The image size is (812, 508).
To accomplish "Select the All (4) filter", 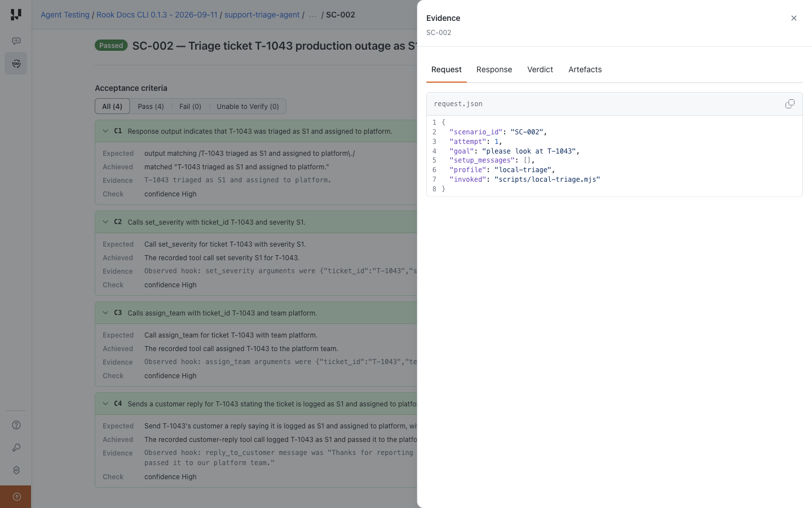I will click(112, 106).
